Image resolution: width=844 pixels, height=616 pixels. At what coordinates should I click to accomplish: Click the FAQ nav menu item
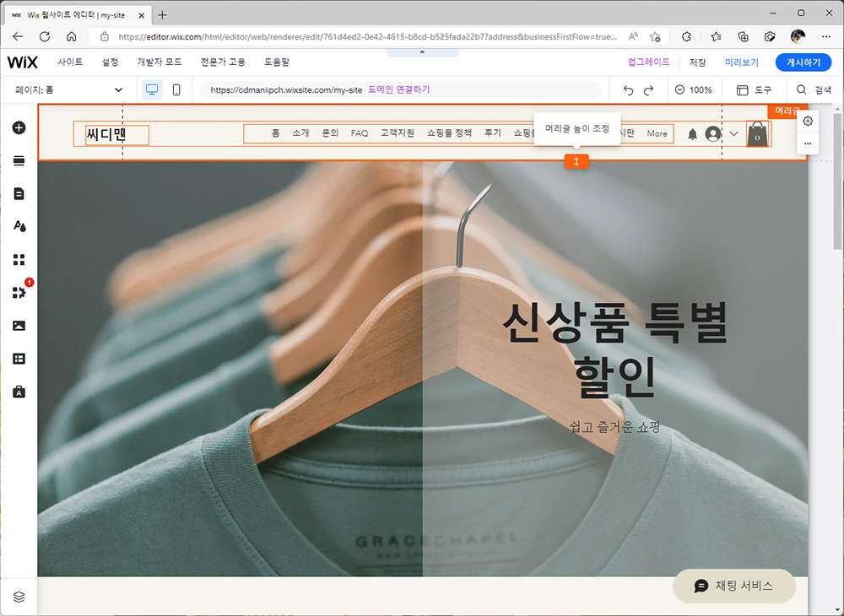[x=360, y=133]
